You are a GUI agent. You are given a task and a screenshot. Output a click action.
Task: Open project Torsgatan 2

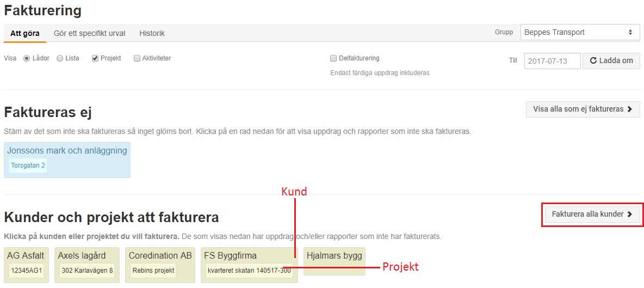coord(28,166)
